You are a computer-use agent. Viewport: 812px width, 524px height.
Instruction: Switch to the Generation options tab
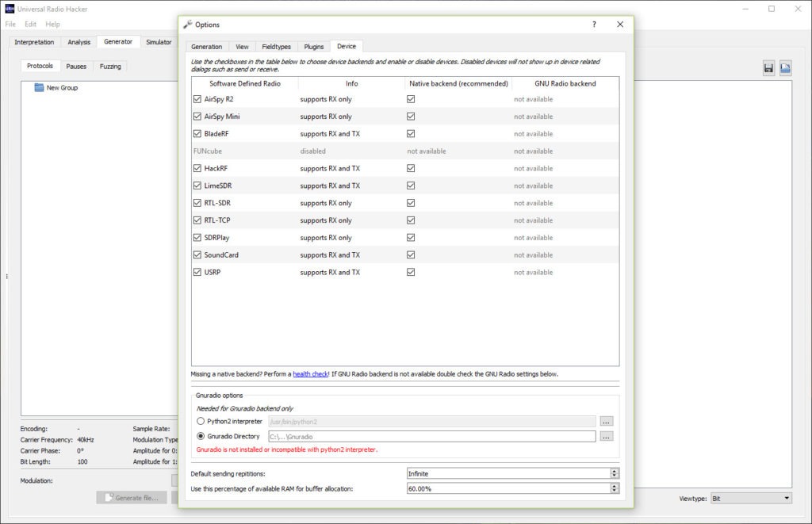[x=207, y=47]
